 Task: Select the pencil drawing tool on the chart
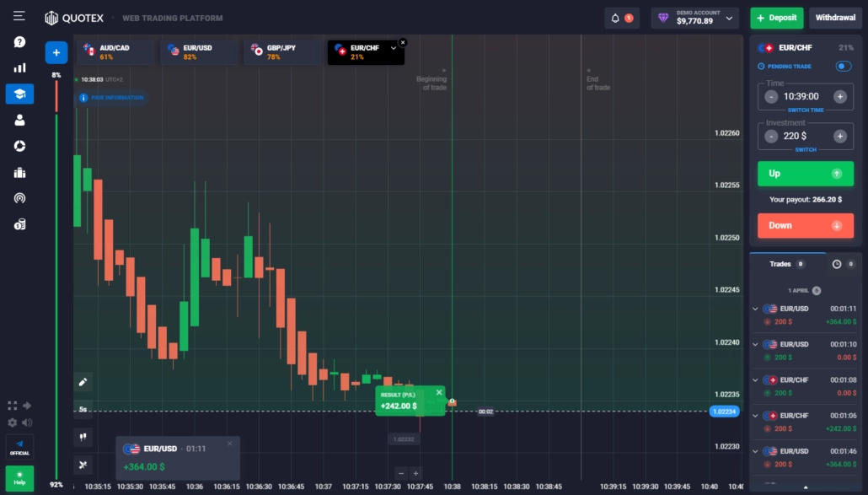(83, 382)
